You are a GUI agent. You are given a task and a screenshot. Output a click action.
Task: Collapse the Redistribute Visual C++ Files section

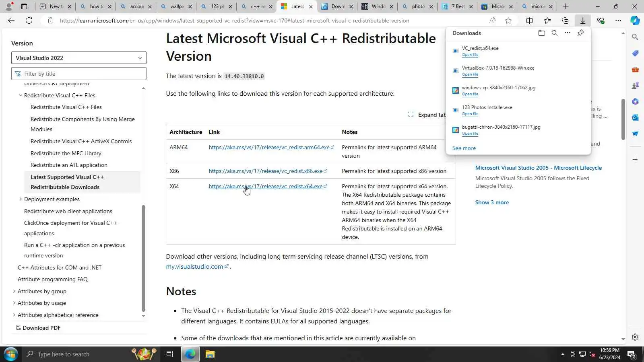click(x=21, y=95)
